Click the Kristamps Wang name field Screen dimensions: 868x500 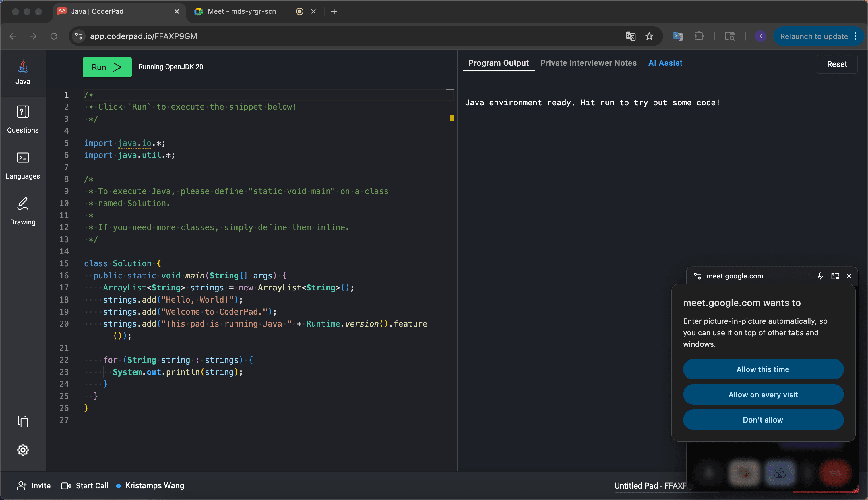coord(154,486)
